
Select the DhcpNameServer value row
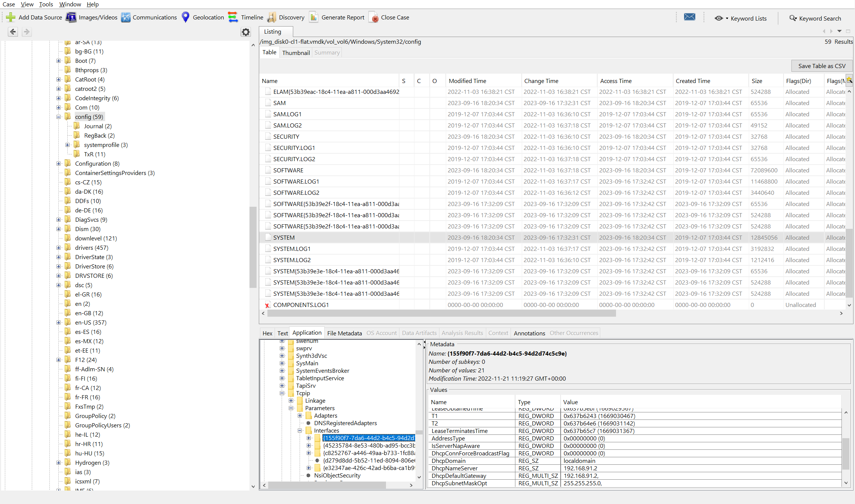point(636,468)
